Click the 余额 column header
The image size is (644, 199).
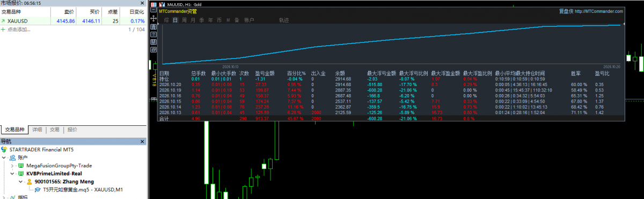[x=340, y=73]
